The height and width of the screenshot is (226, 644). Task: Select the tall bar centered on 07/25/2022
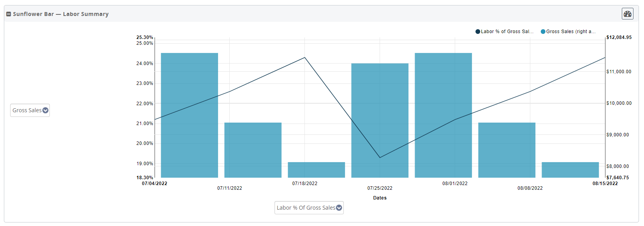pyautogui.click(x=380, y=120)
